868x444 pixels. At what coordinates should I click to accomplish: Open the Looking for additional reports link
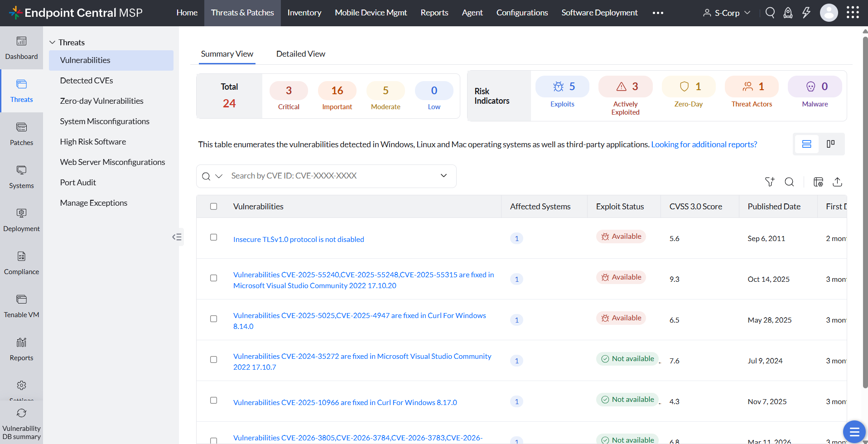click(x=704, y=144)
